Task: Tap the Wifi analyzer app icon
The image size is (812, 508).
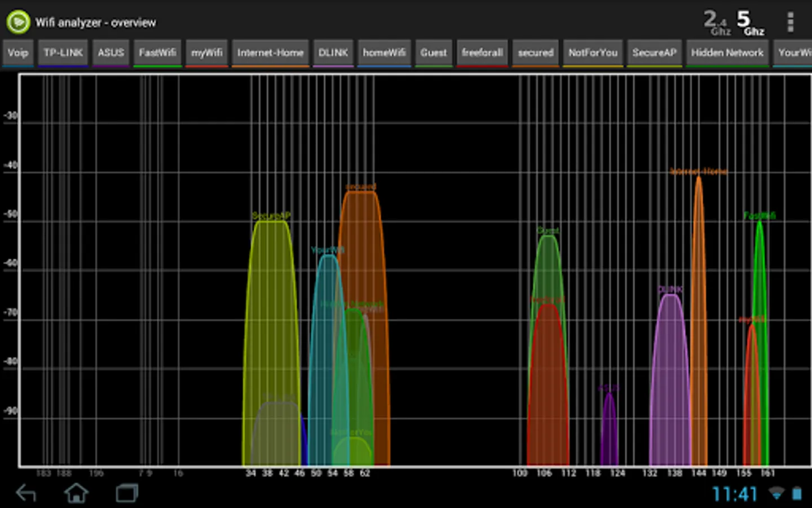Action: (x=18, y=23)
